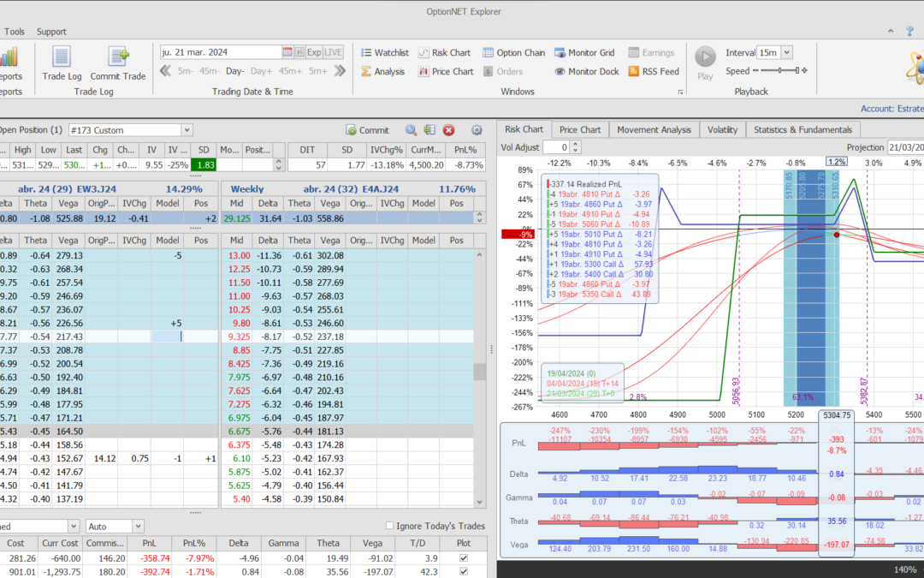This screenshot has width=924, height=578.
Task: Show the Monitor Dock
Action: click(586, 71)
